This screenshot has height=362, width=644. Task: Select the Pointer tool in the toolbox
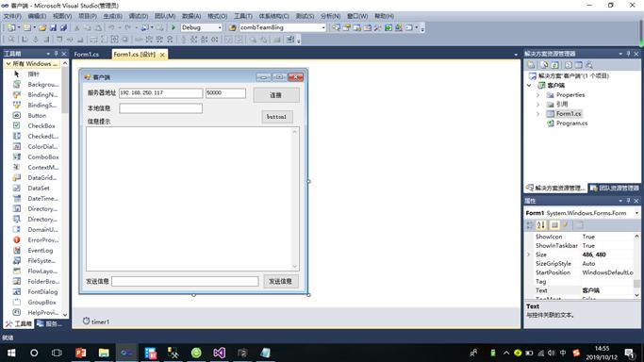point(34,74)
